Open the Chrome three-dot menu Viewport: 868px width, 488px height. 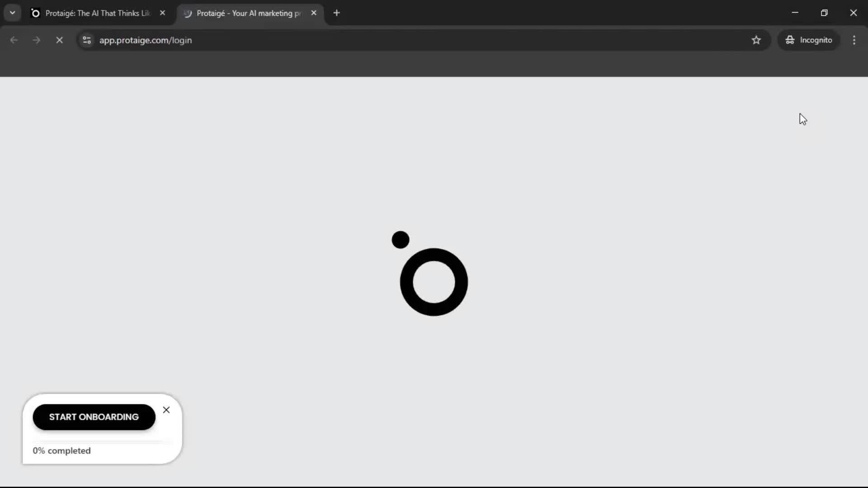(x=854, y=40)
